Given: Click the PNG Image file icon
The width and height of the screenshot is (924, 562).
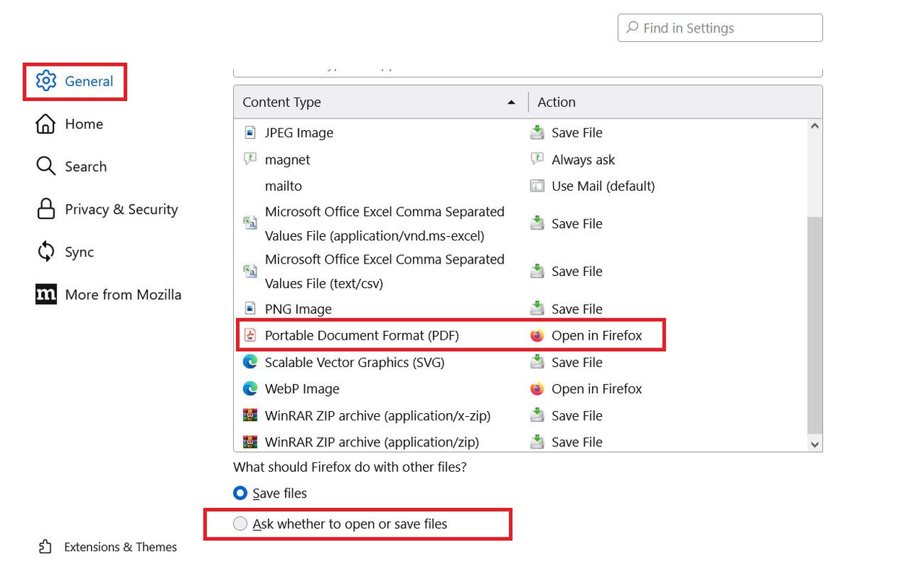Looking at the screenshot, I should click(x=250, y=308).
